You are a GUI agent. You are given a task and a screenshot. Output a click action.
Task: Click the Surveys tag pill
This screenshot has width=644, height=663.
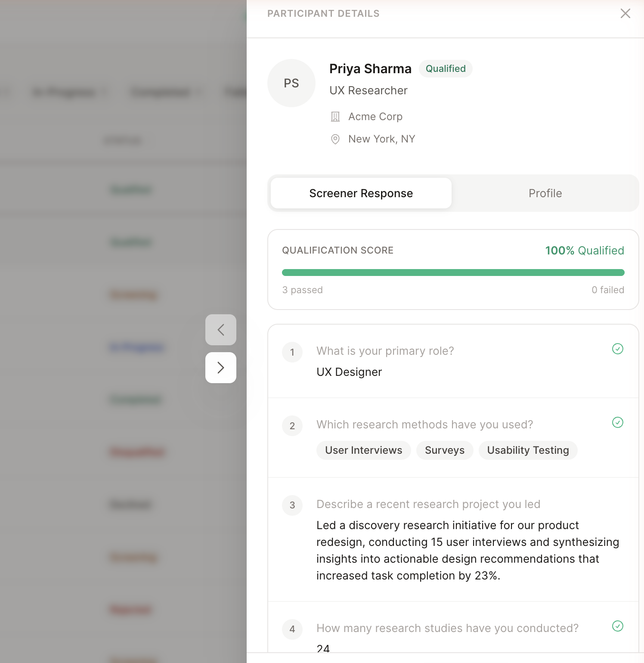(444, 450)
